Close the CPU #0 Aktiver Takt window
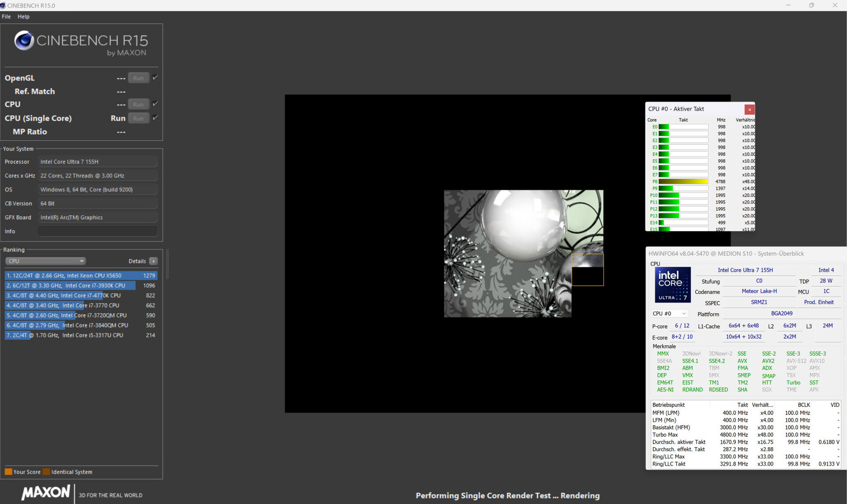 pos(749,109)
